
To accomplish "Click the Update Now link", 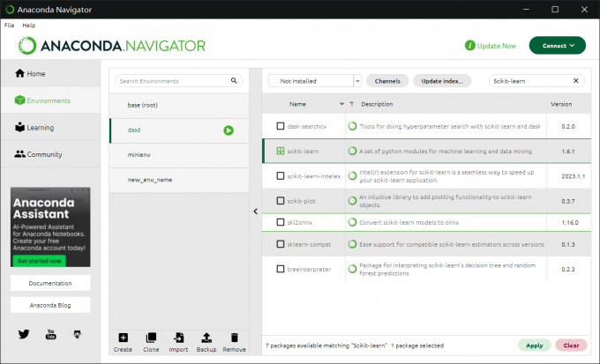I will [496, 46].
